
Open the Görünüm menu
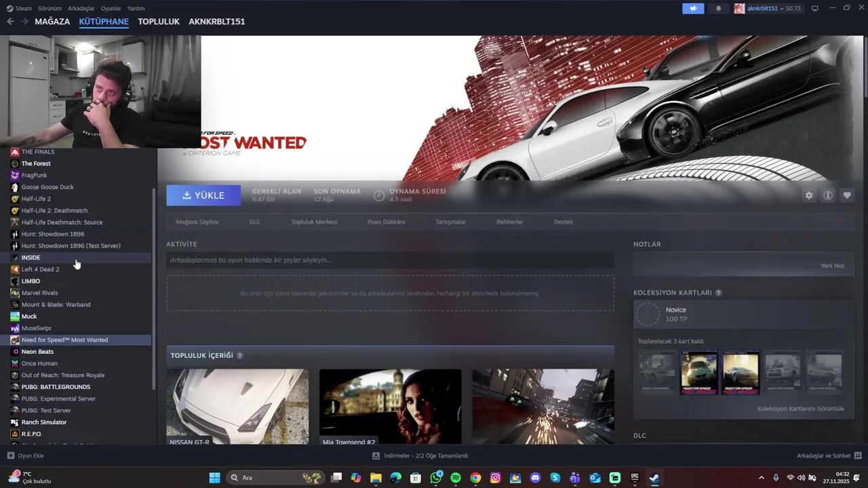click(x=50, y=8)
